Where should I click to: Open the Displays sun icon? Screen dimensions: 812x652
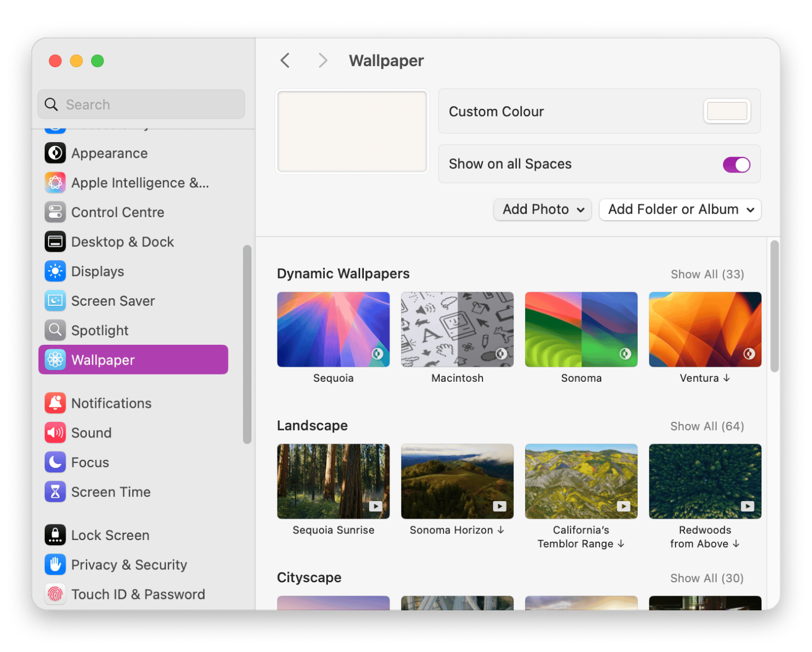point(55,271)
